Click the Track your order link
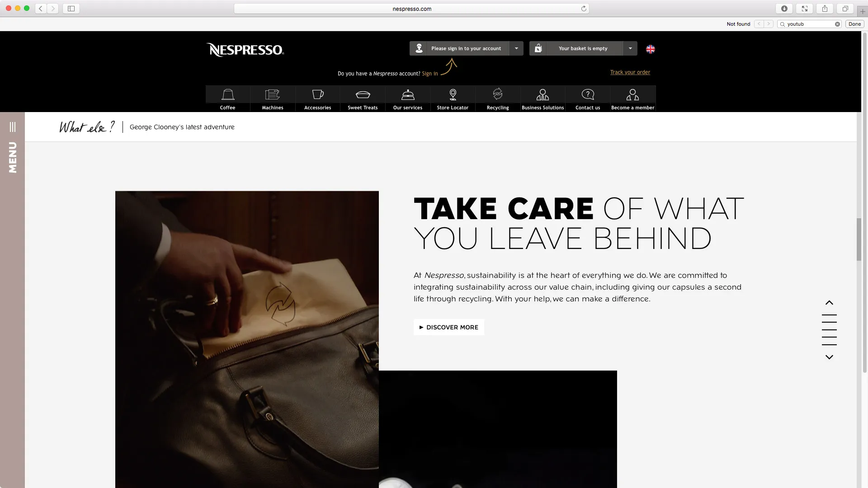 630,71
